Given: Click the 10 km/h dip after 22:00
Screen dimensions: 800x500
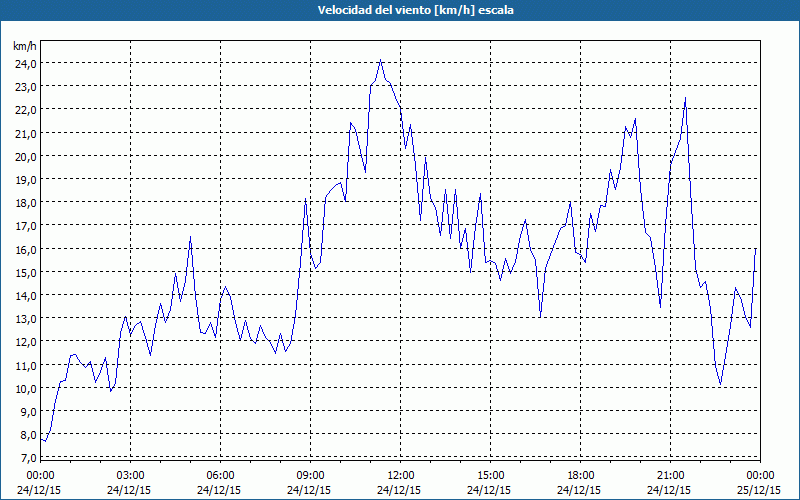Looking at the screenshot, I should pyautogui.click(x=720, y=384).
